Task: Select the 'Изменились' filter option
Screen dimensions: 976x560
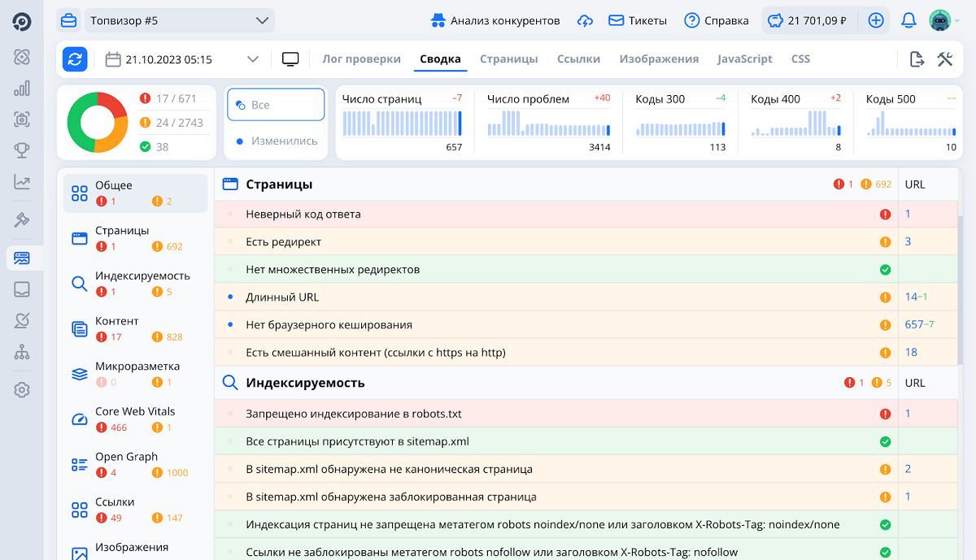Action: [x=275, y=141]
